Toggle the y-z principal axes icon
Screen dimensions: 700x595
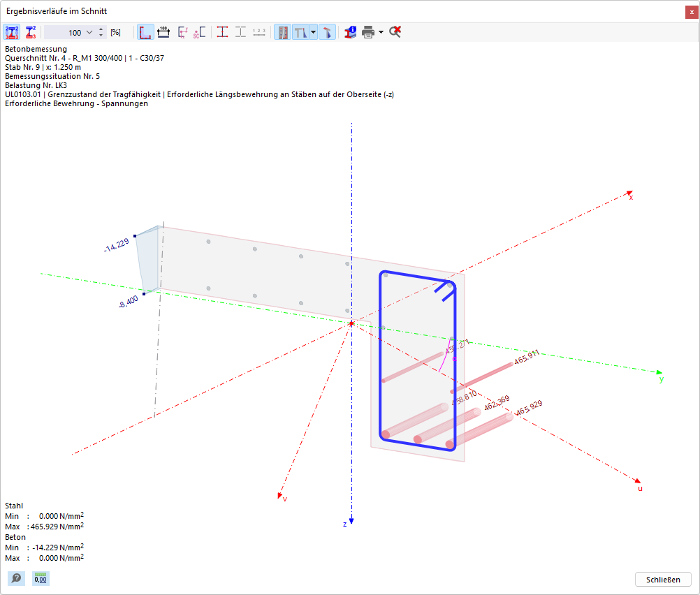182,32
